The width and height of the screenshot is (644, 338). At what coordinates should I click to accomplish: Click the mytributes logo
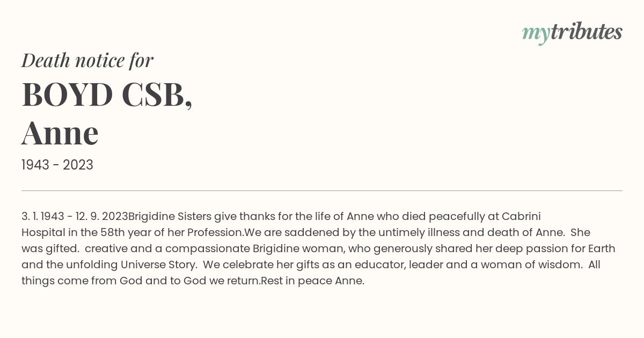[x=572, y=33]
